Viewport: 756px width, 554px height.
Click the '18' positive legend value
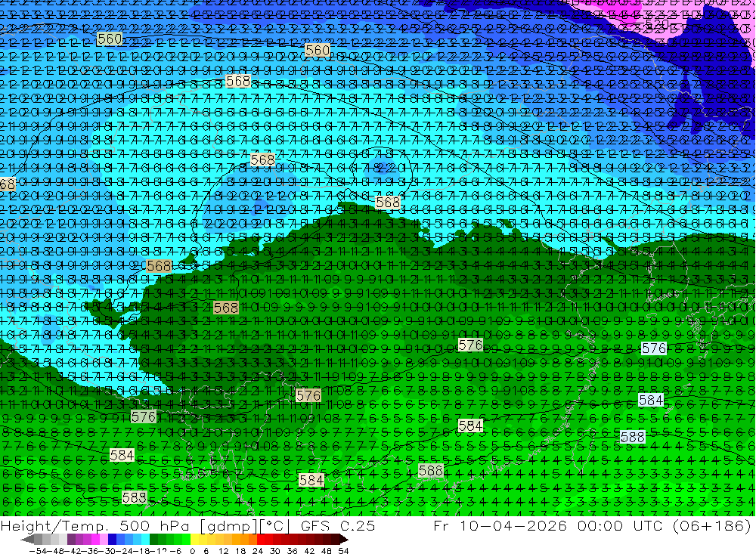coord(240,551)
